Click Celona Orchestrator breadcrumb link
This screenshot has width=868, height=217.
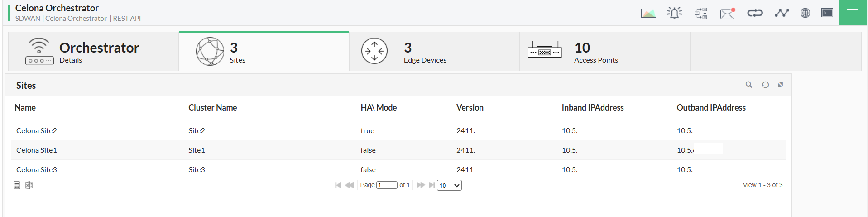point(76,19)
